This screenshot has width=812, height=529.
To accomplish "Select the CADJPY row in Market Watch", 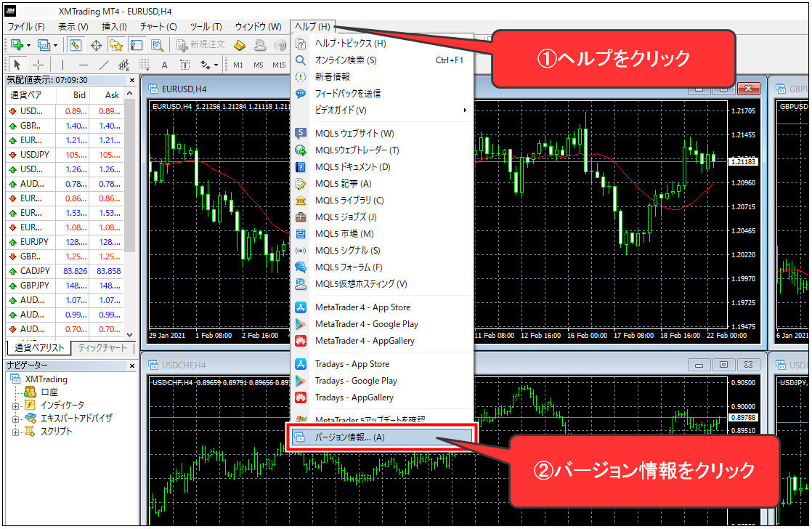I will pyautogui.click(x=65, y=270).
